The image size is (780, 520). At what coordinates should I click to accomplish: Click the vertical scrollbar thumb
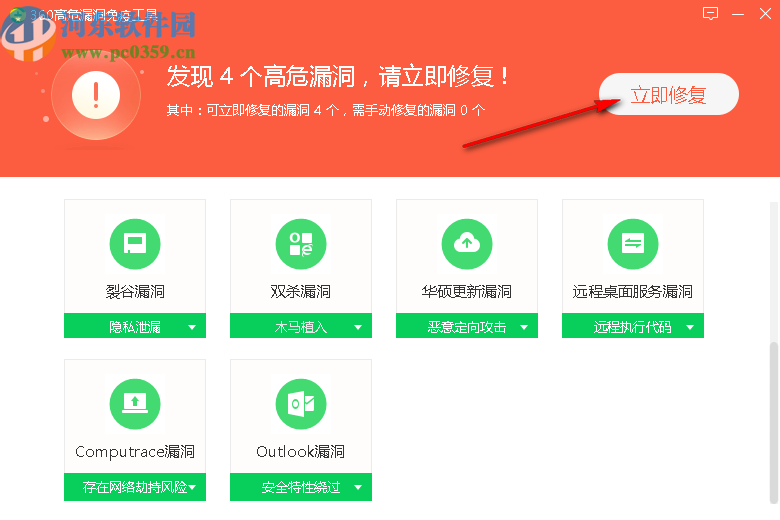point(774,423)
